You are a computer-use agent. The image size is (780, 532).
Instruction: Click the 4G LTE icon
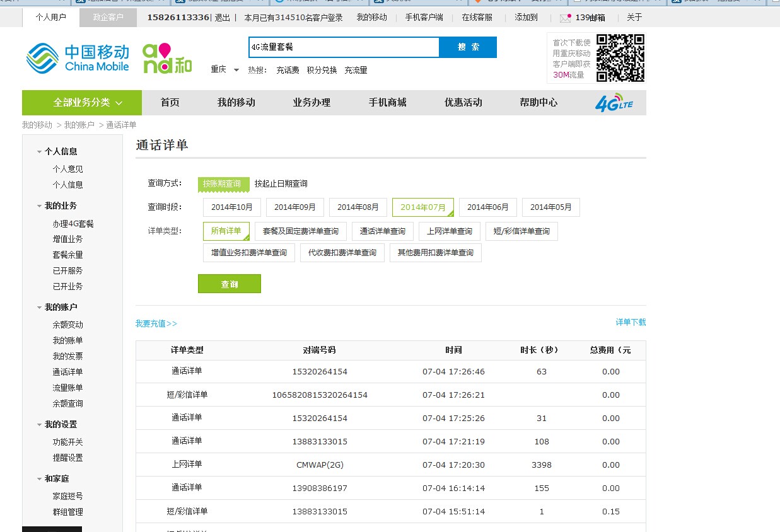point(613,103)
